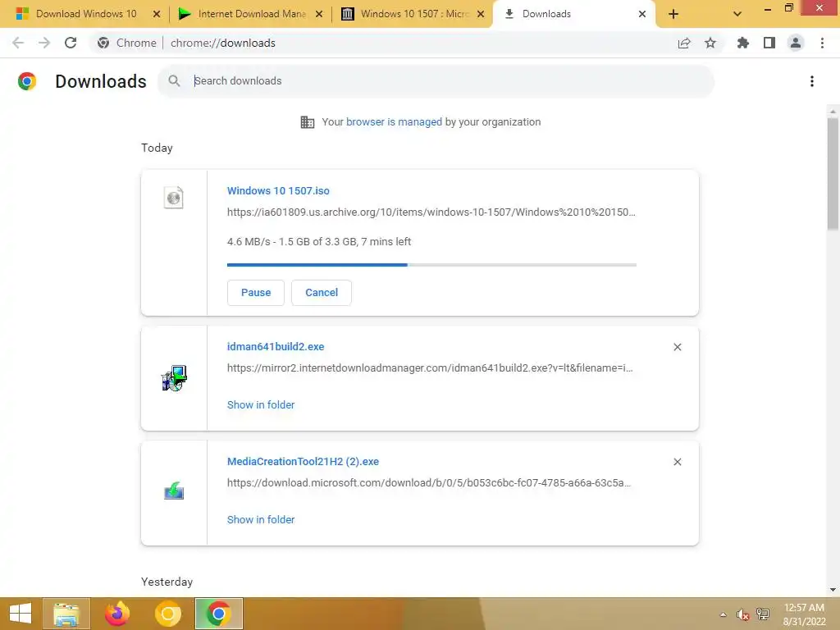Viewport: 840px width, 630px height.
Task: Launch Firefox from the taskbar
Action: 117,614
